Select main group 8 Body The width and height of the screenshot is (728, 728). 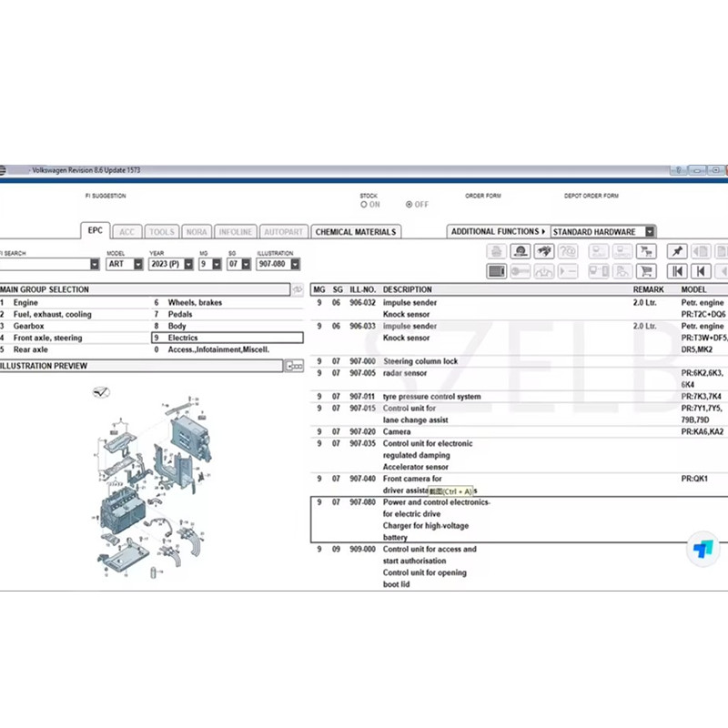[227, 326]
